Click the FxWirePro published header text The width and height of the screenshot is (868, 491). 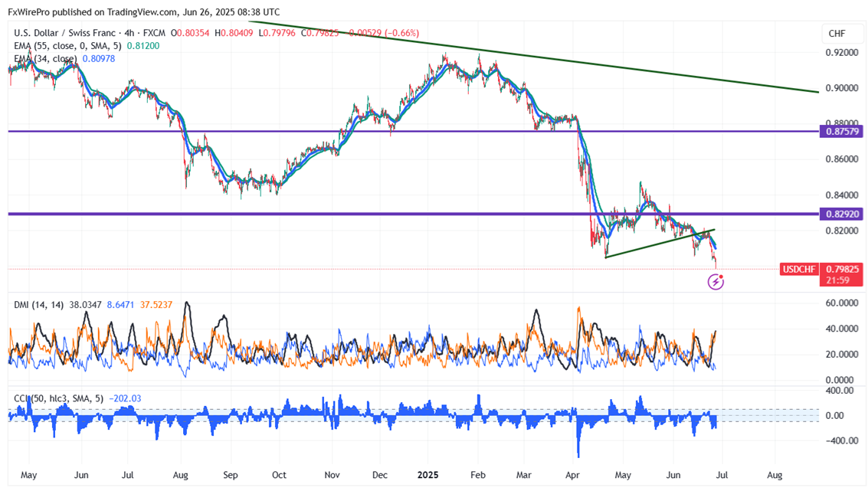[x=144, y=11]
